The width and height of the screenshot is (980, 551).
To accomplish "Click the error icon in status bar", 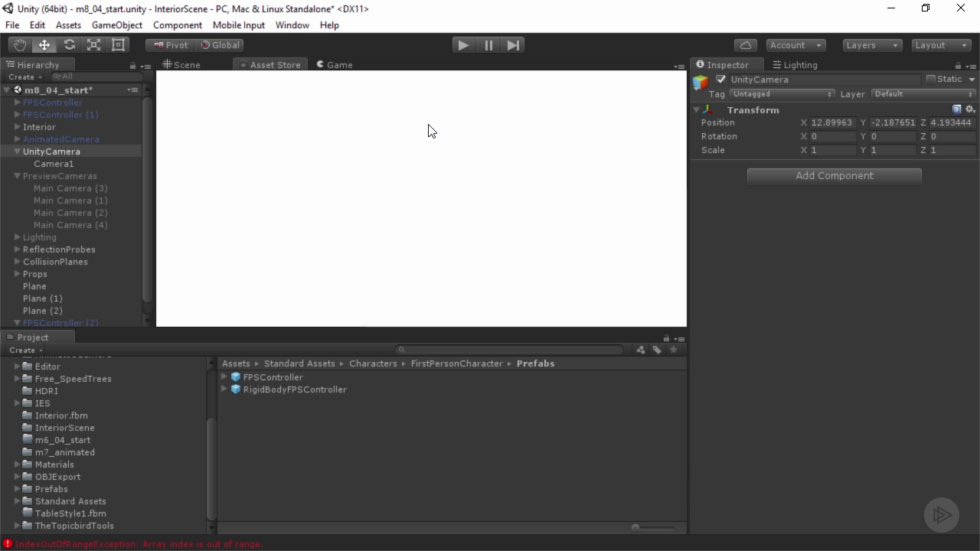I will tap(8, 544).
